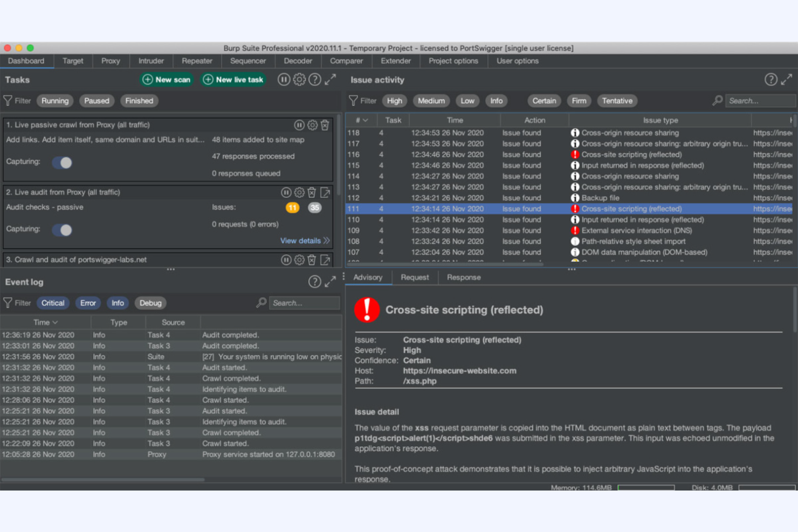Enable the Debug filter in Event log

point(150,302)
